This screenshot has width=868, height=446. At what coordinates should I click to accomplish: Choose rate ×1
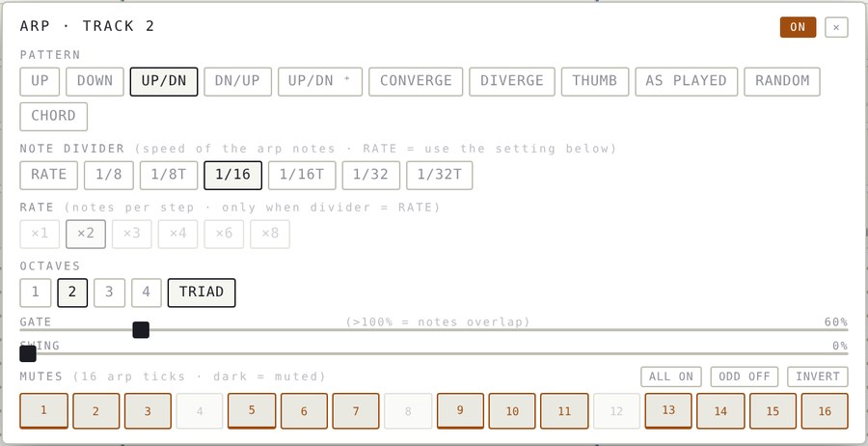click(40, 234)
